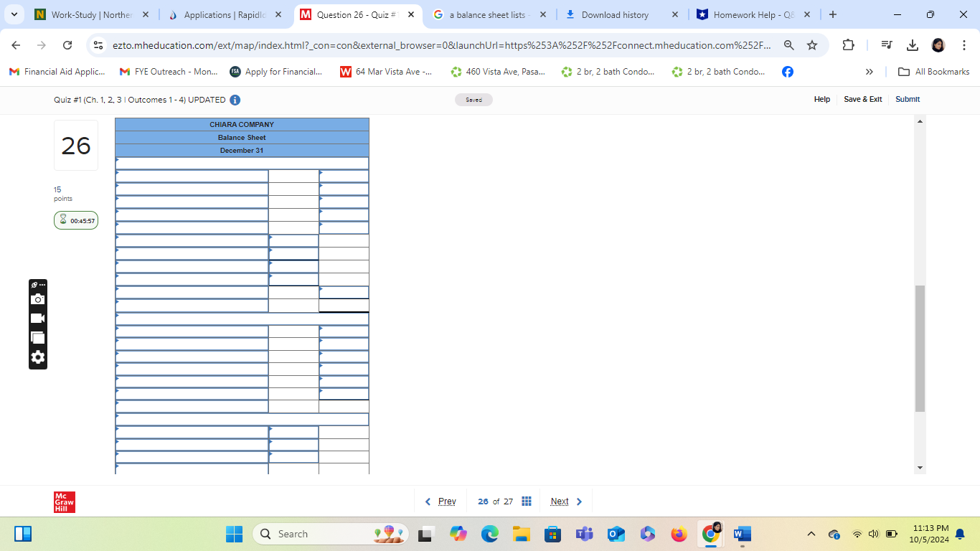Open the site information icon in address bar
Viewport: 980px width, 551px height.
pyautogui.click(x=99, y=45)
